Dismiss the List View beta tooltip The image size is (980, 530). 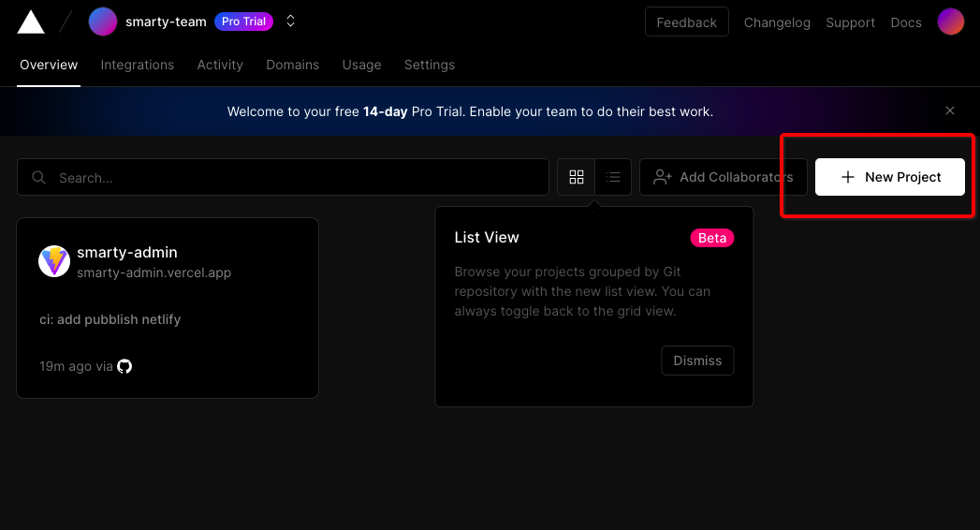(x=697, y=361)
